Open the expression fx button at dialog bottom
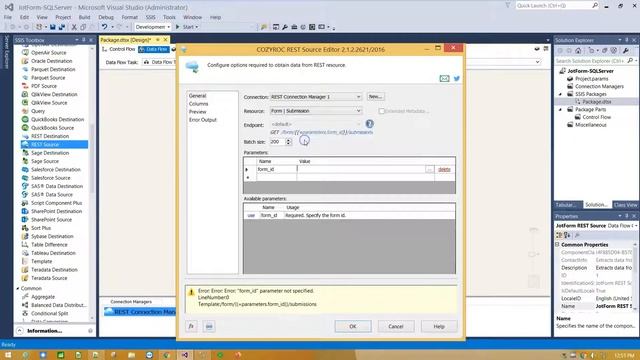The width and height of the screenshot is (640, 360). pyautogui.click(x=191, y=326)
